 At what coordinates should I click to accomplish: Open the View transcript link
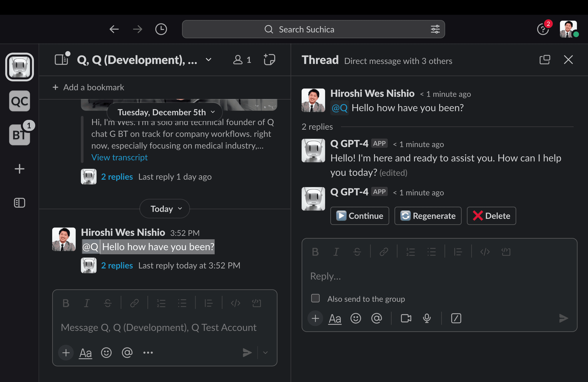click(119, 157)
